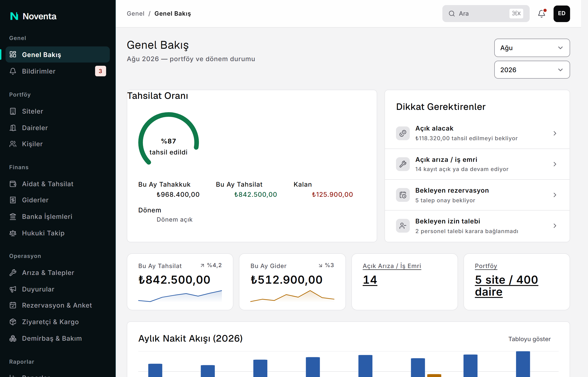Navigate to Aidat & Tahsilat
Image resolution: width=588 pixels, height=377 pixels.
57,184
